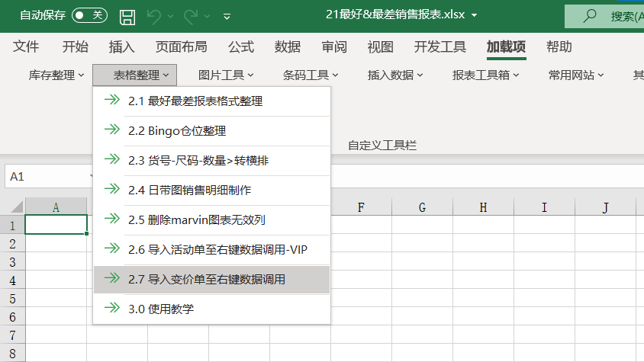
Task: Select column F header
Action: click(361, 207)
